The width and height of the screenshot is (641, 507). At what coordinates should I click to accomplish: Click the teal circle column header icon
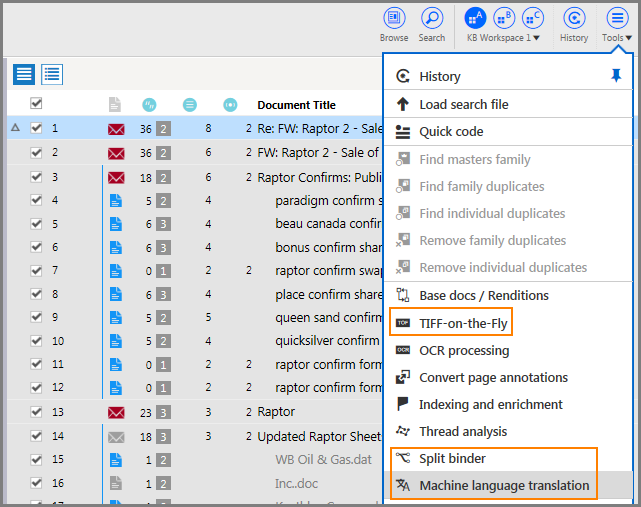coord(230,105)
